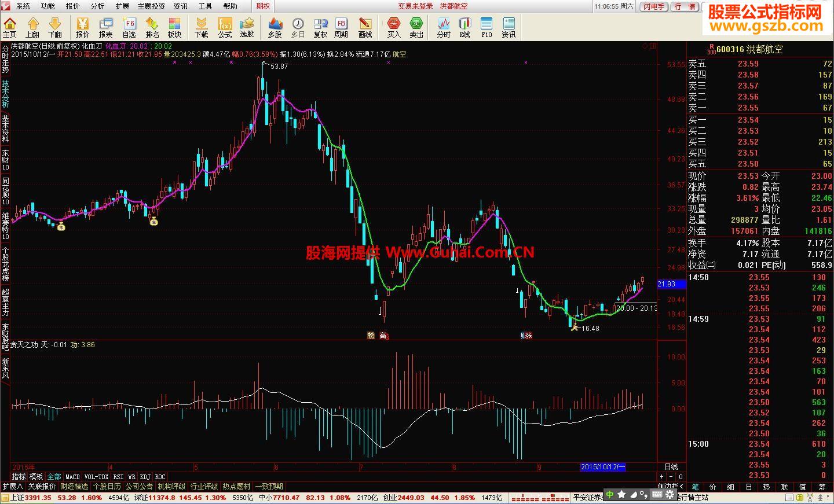The width and height of the screenshot is (834, 504).
Task: Select the 基本资料 sidebar tab
Action: pyautogui.click(x=5, y=128)
